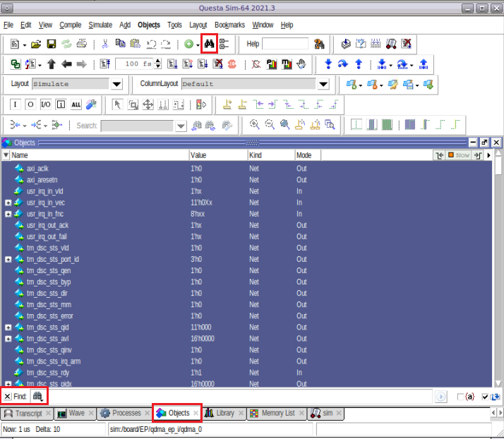
Task: Click the Open folder icon
Action: pos(36,44)
